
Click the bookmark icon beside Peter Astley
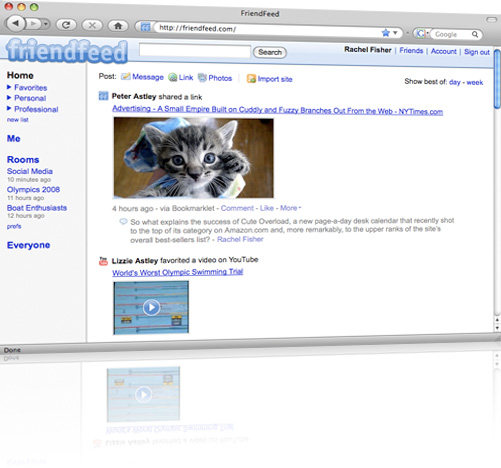(x=103, y=96)
